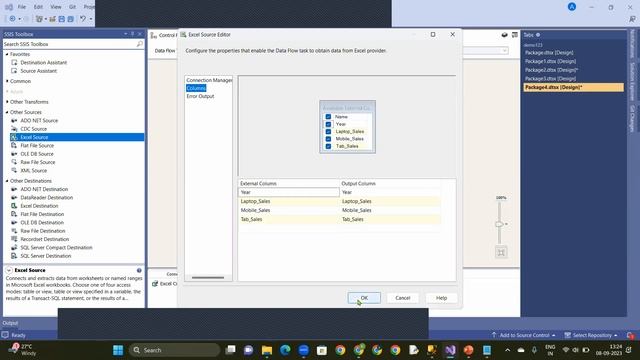Select XML Source item

33,171
